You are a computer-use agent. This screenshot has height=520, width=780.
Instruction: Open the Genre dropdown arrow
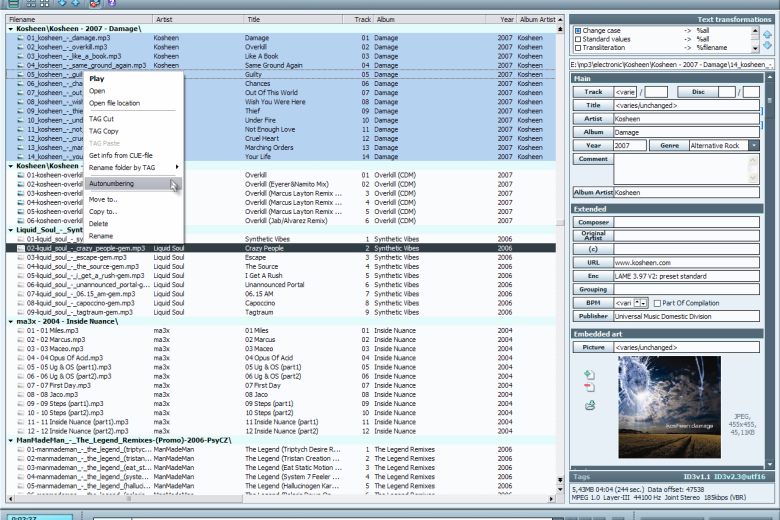point(754,146)
